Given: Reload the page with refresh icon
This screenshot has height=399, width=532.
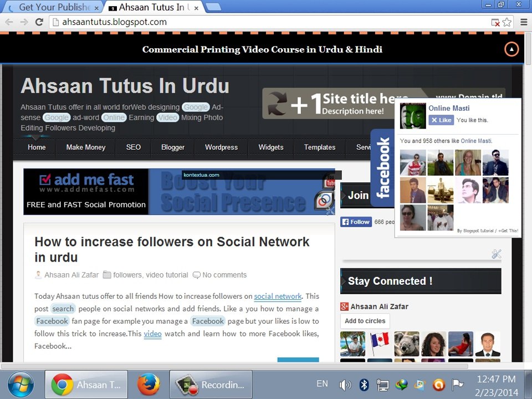Looking at the screenshot, I should (39, 22).
